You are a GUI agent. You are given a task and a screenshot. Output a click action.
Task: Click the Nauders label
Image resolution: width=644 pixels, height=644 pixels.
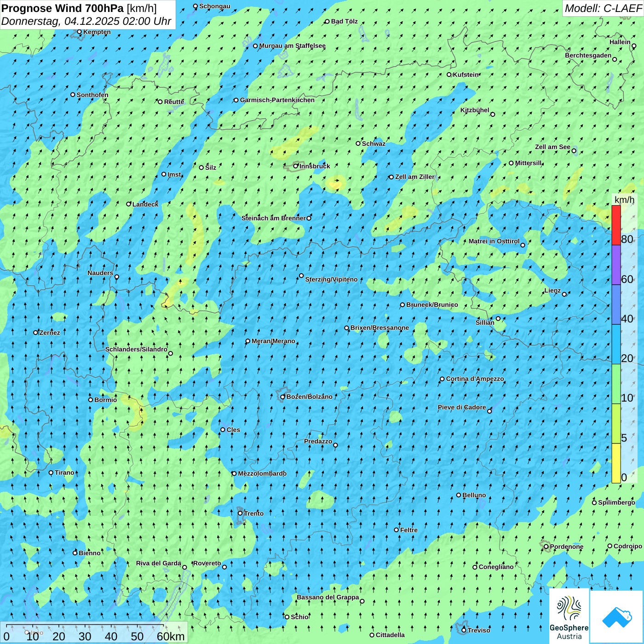100,273
